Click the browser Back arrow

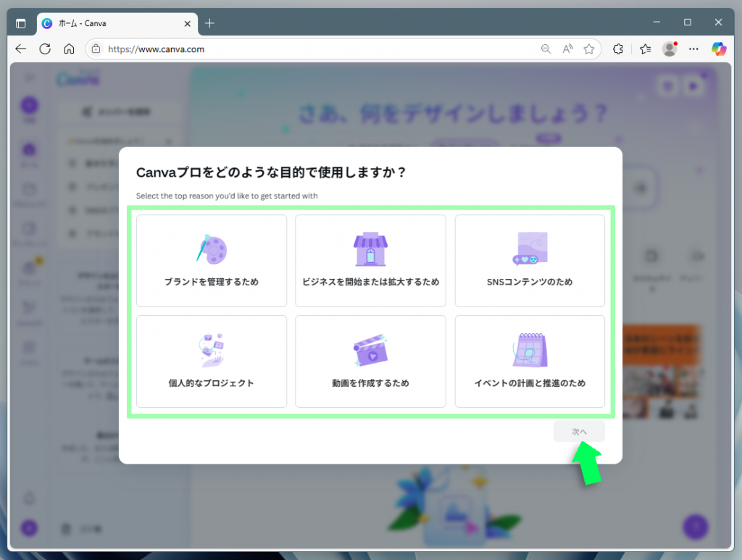pos(20,49)
